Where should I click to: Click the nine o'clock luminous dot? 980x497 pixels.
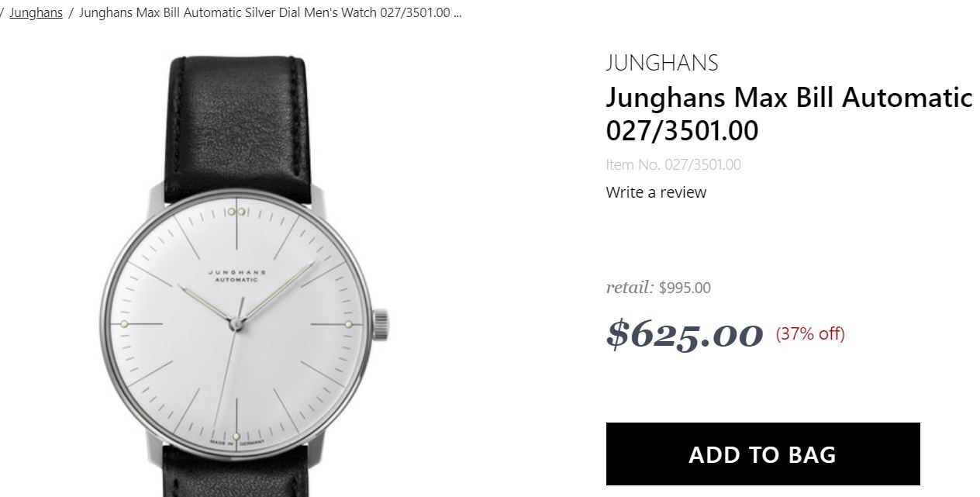coord(124,323)
